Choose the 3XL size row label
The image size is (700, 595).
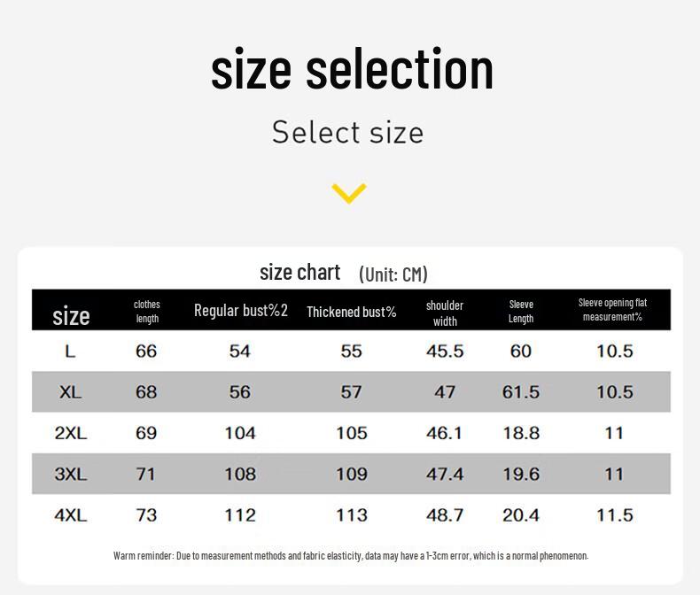click(71, 474)
